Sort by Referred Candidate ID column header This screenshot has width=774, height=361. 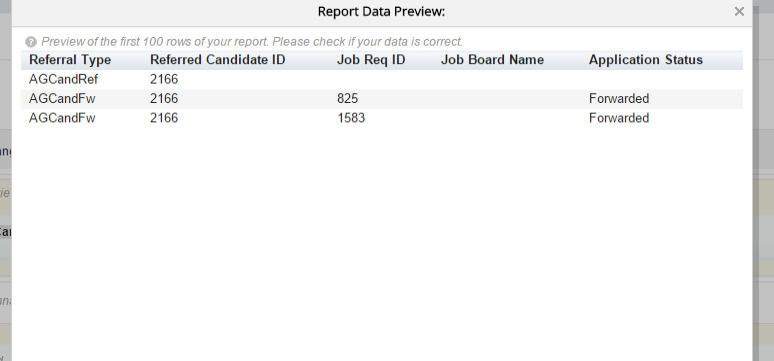point(218,60)
